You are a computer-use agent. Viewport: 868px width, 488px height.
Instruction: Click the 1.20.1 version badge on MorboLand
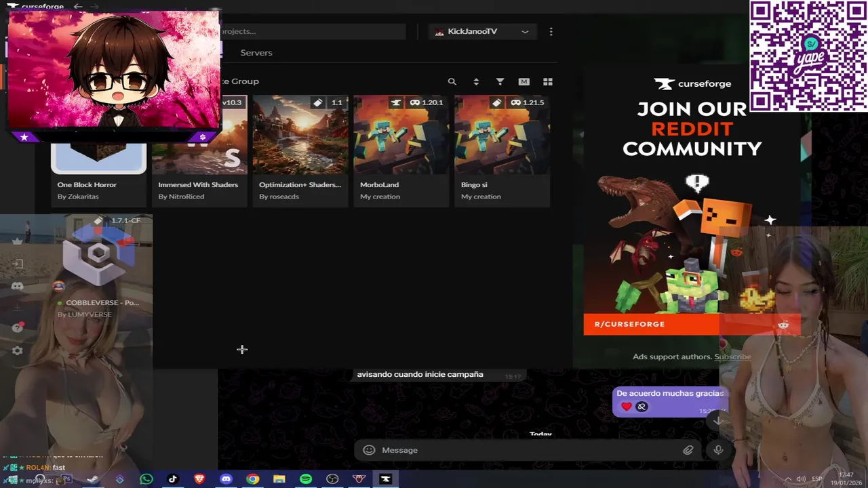426,102
